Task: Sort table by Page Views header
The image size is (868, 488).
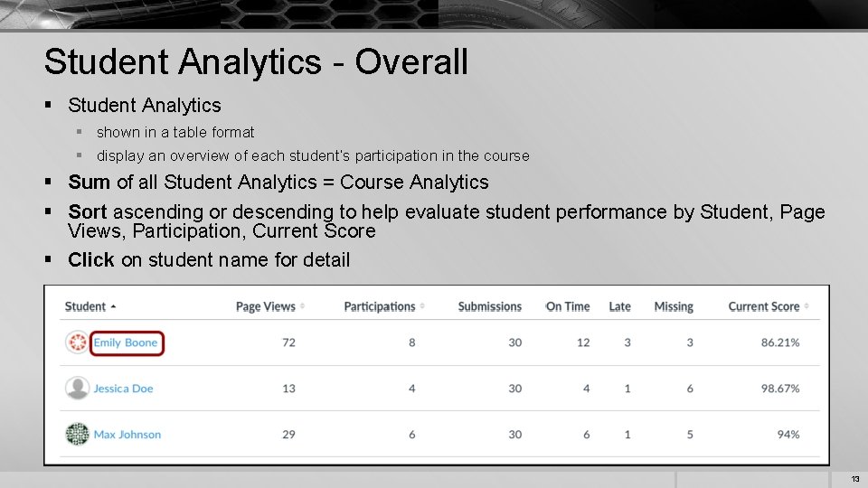Action: click(265, 306)
